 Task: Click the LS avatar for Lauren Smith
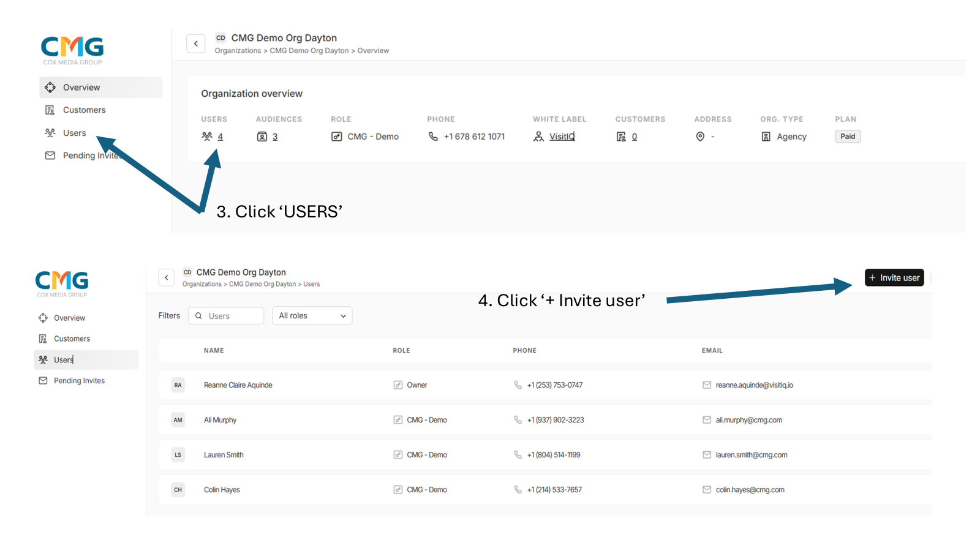point(178,455)
